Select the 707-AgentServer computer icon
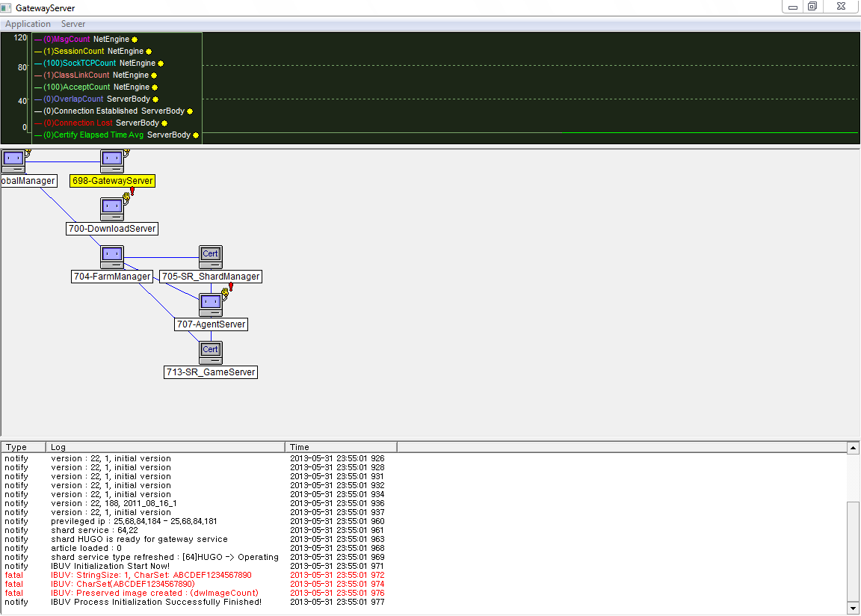This screenshot has width=861, height=616. [x=211, y=304]
